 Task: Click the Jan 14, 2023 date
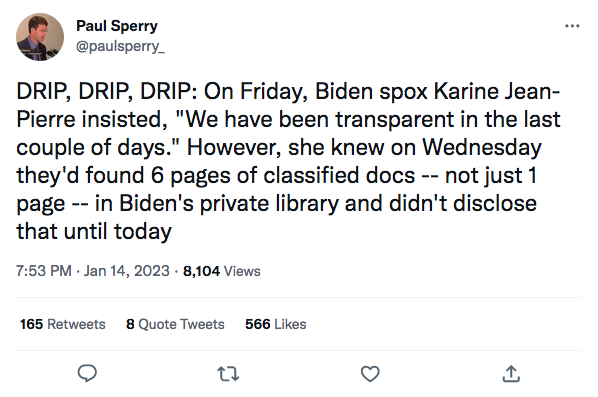[127, 271]
